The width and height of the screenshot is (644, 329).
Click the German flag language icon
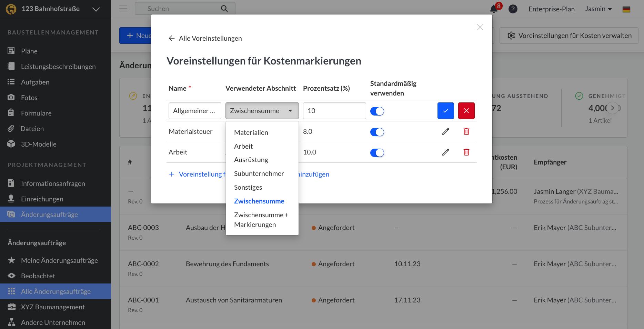(626, 9)
